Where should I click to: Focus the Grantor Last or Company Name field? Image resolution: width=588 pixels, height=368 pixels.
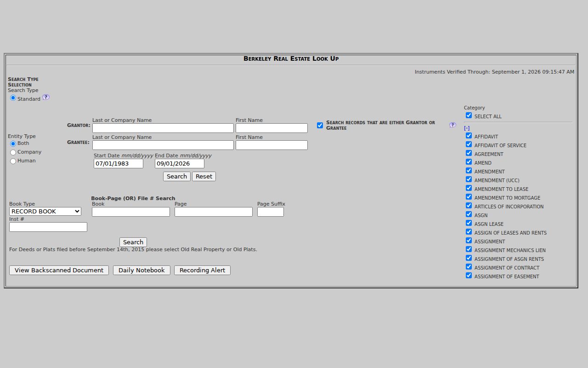(x=163, y=128)
